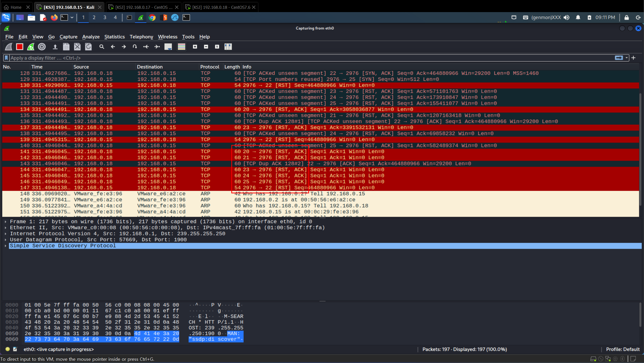Toggle auto-scroll during live capture
Image resolution: width=644 pixels, height=363 pixels.
click(x=168, y=47)
